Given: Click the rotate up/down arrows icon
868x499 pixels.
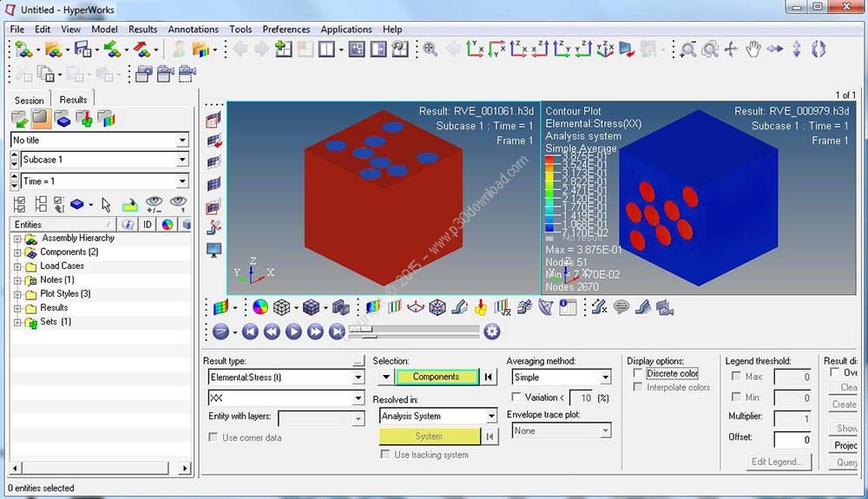Looking at the screenshot, I should pos(796,49).
